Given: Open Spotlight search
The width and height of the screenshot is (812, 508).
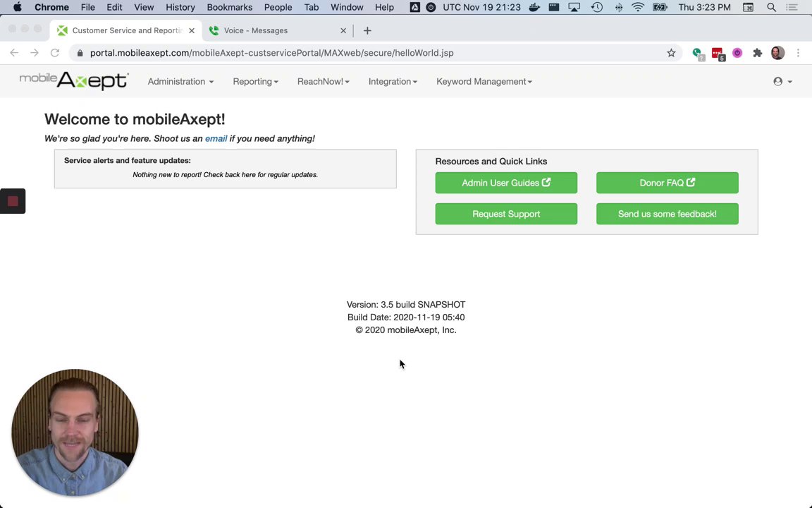Looking at the screenshot, I should click(771, 7).
